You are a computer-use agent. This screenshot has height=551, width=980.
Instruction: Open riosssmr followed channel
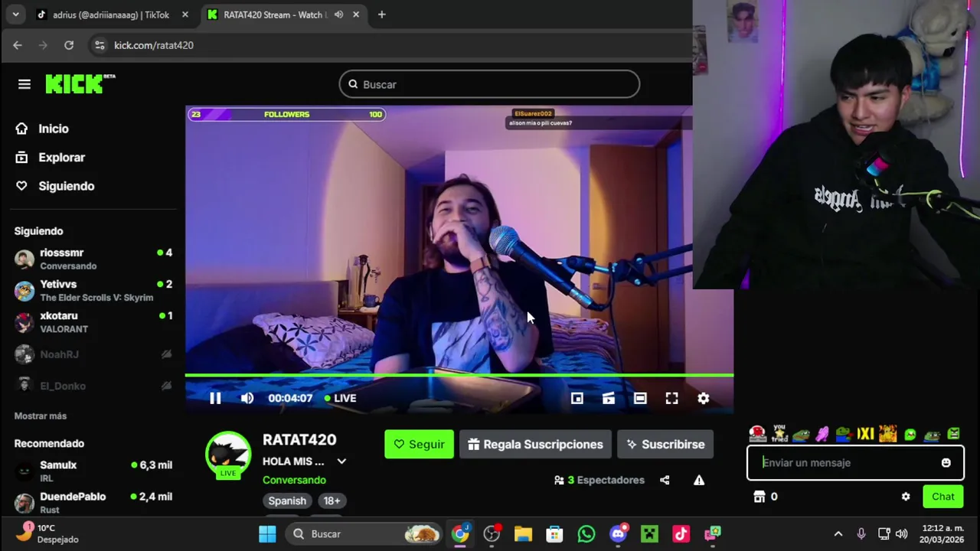point(93,259)
